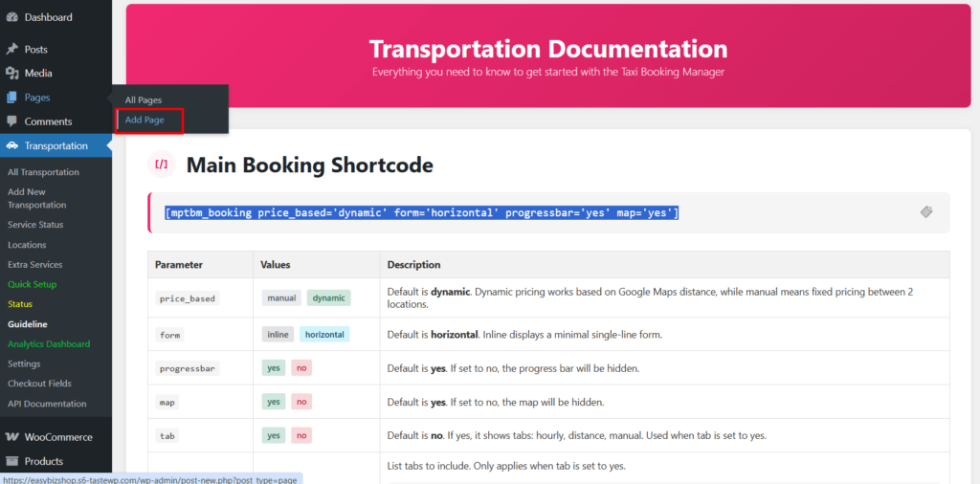Click 'List tabs to include' description text

506,466
